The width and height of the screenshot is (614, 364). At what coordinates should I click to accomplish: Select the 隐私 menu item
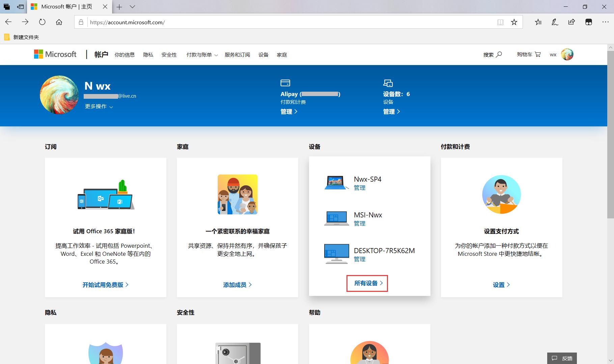(x=148, y=55)
